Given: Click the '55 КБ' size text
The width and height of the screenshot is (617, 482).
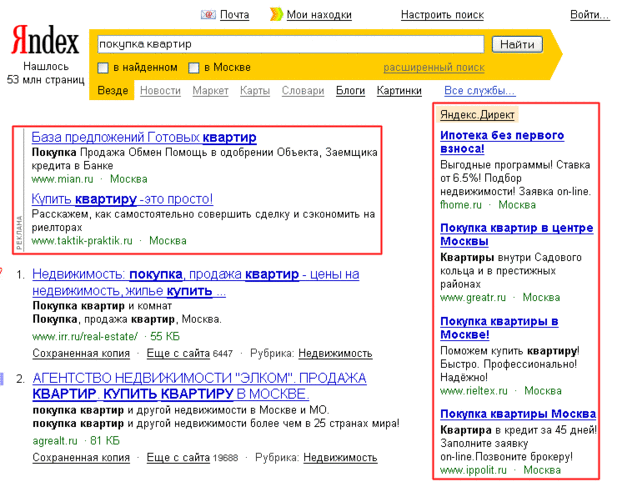Looking at the screenshot, I should coord(165,336).
